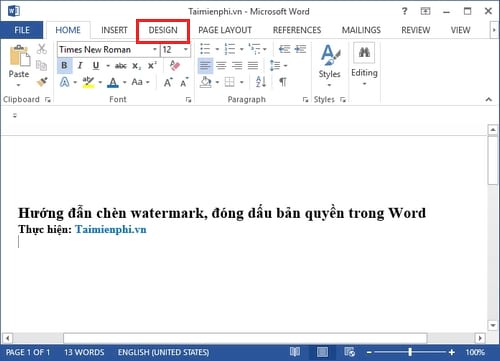The width and height of the screenshot is (500, 361).
Task: Align paragraph text to the right
Action: click(x=237, y=65)
